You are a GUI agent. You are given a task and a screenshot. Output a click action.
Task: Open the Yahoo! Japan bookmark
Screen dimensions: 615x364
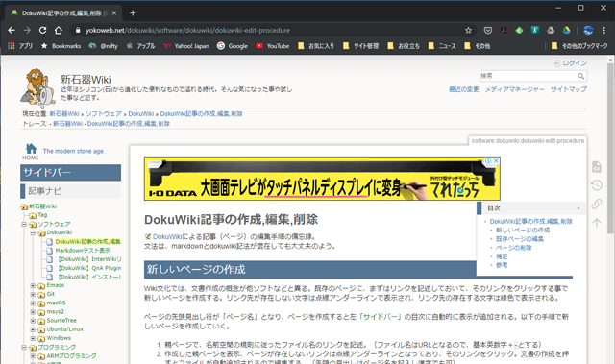click(186, 46)
